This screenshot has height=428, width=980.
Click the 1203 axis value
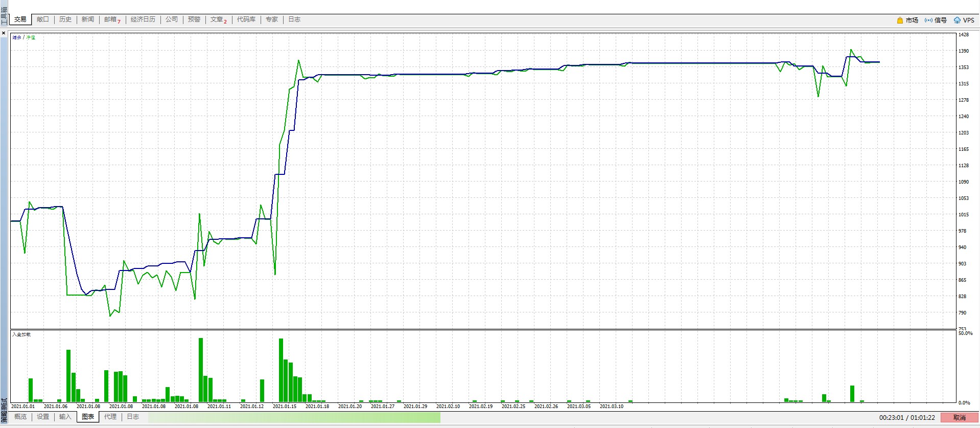pos(963,133)
